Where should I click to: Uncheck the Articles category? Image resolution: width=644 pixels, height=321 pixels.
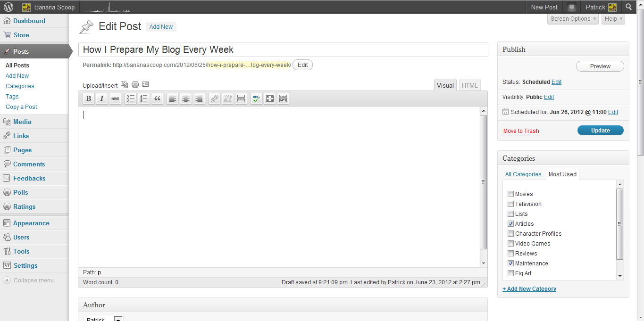[510, 224]
